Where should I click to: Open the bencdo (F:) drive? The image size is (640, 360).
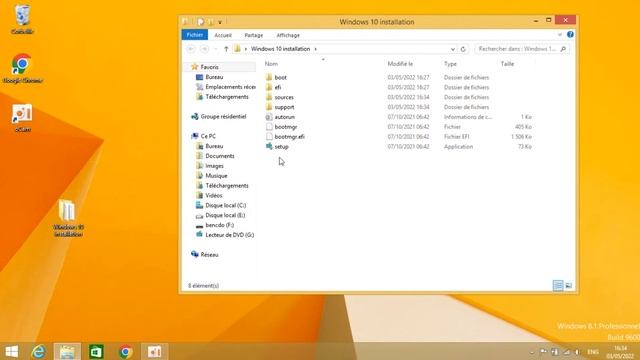pos(219,225)
